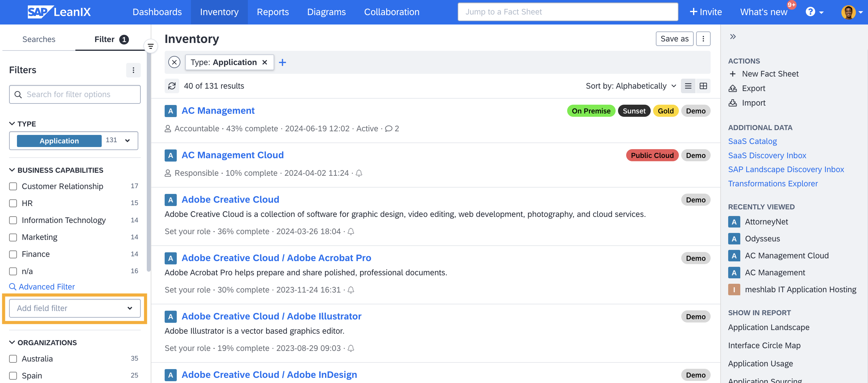868x383 pixels.
Task: Click the Save as button
Action: (674, 39)
